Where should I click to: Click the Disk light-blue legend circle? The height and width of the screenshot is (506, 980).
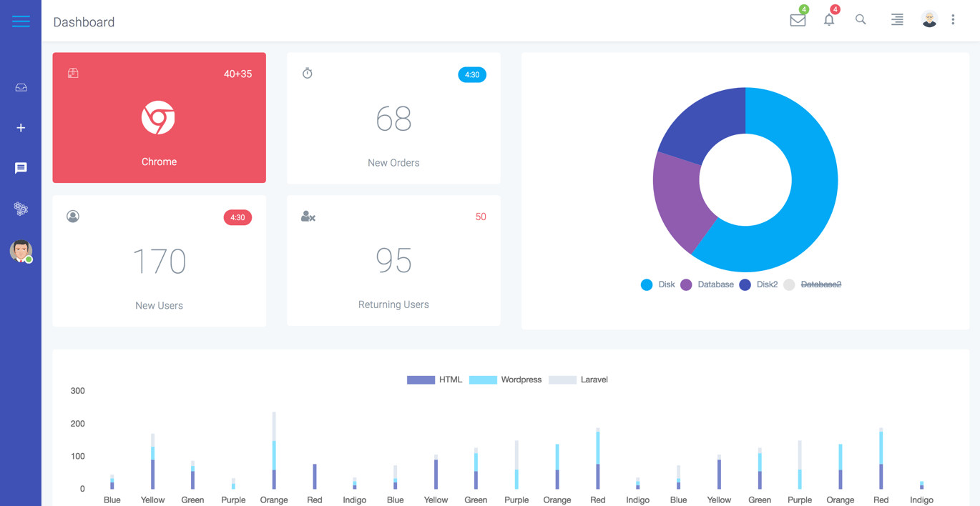click(647, 284)
